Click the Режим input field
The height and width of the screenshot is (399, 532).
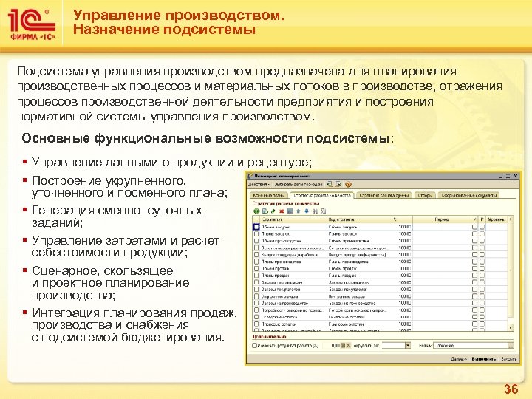tap(470, 345)
